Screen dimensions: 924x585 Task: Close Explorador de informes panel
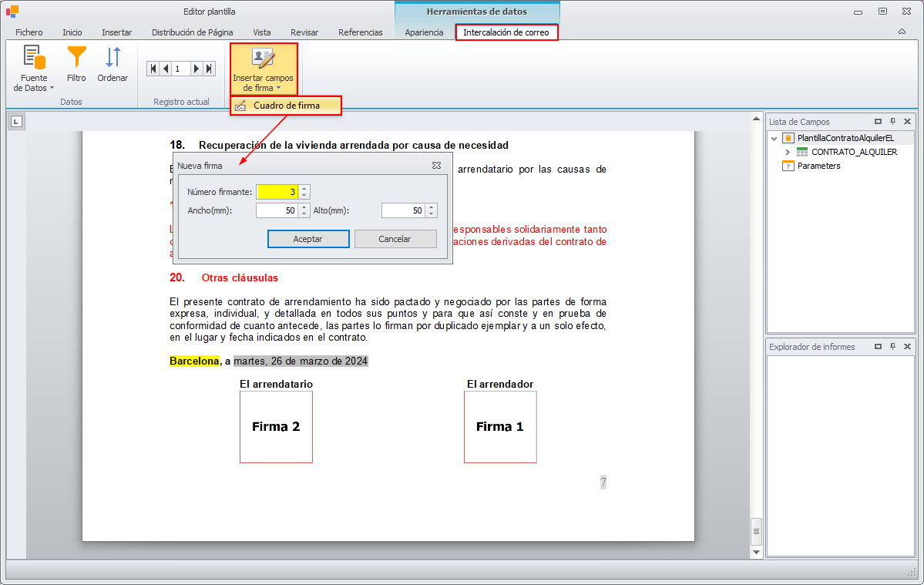point(908,346)
